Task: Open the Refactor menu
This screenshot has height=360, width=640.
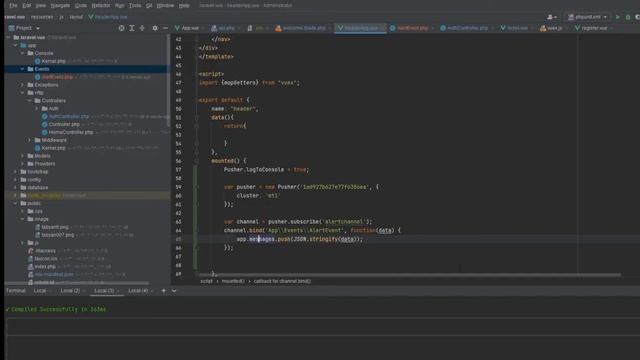Action: (x=101, y=6)
